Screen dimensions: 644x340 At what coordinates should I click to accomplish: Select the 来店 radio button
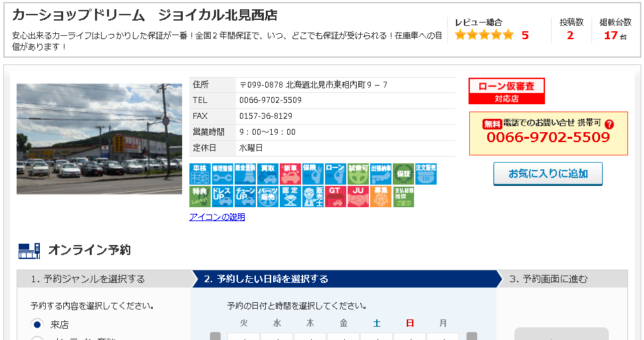point(37,325)
